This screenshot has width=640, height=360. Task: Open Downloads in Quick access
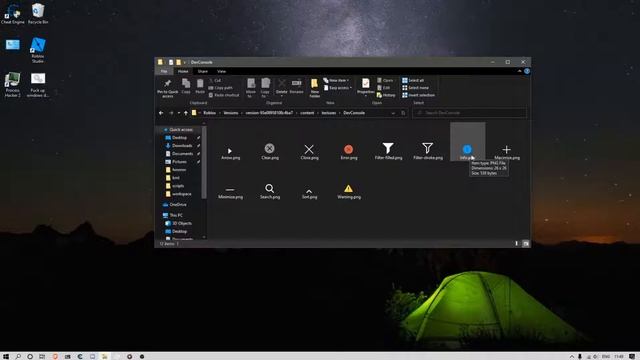coord(182,145)
